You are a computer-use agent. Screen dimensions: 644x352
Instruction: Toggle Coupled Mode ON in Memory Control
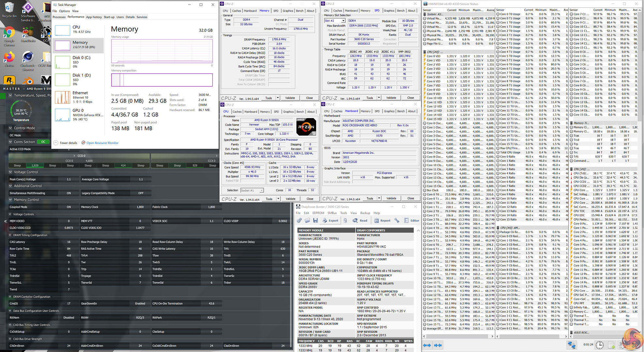coord(68,207)
